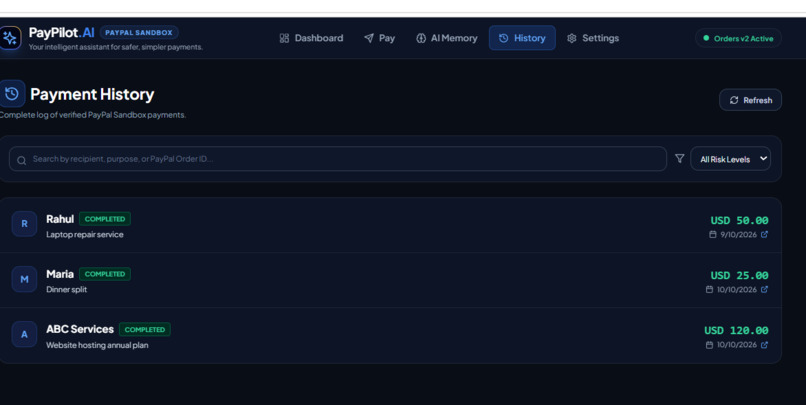Click the USD 25.00 amount
Screen dimensions: 806x405
pyautogui.click(x=739, y=275)
